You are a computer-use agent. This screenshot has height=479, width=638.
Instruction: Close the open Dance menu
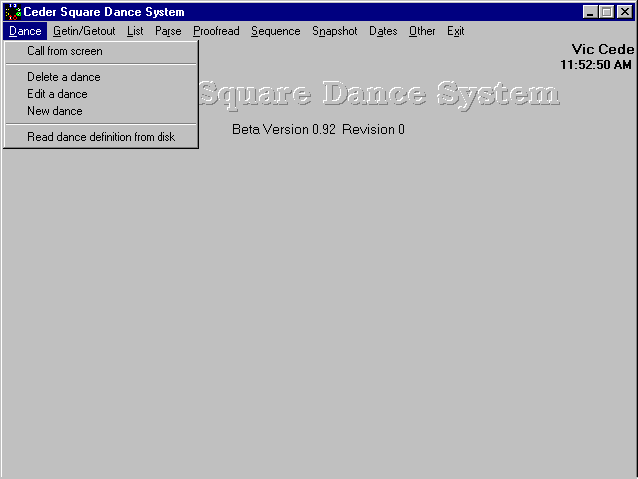pyautogui.click(x=25, y=31)
